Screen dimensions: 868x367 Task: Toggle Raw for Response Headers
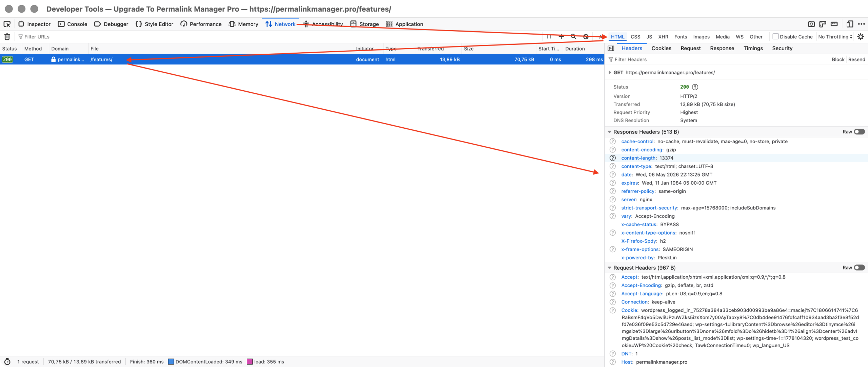click(x=859, y=132)
